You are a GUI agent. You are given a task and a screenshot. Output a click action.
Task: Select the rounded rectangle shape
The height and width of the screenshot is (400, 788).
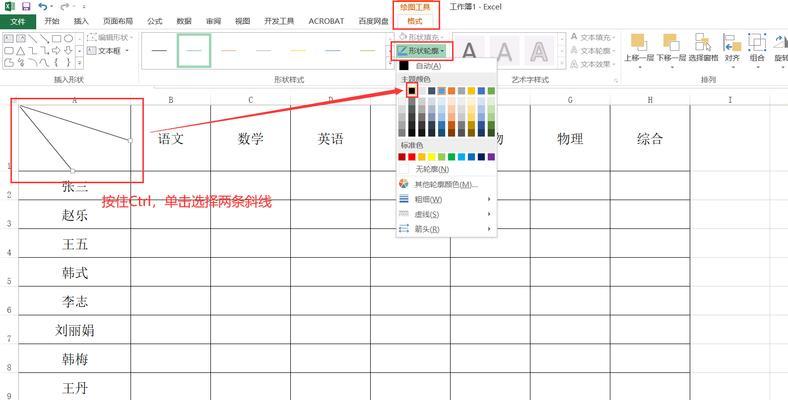point(9,51)
